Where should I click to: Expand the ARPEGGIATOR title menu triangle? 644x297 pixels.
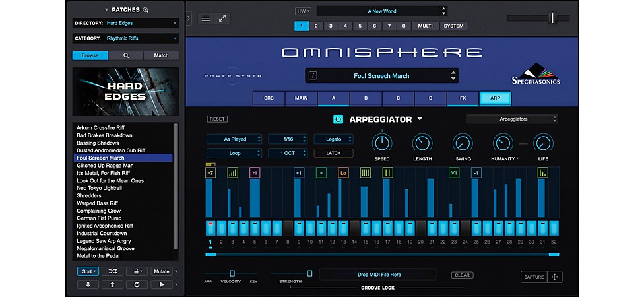pyautogui.click(x=420, y=119)
